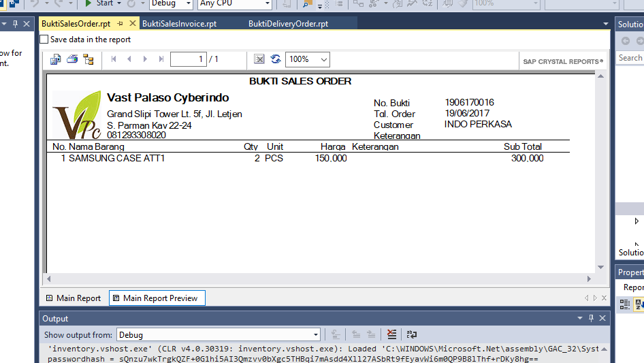Screen dimensions: 644x363
Task: Close the Output pane
Action: [x=602, y=318]
